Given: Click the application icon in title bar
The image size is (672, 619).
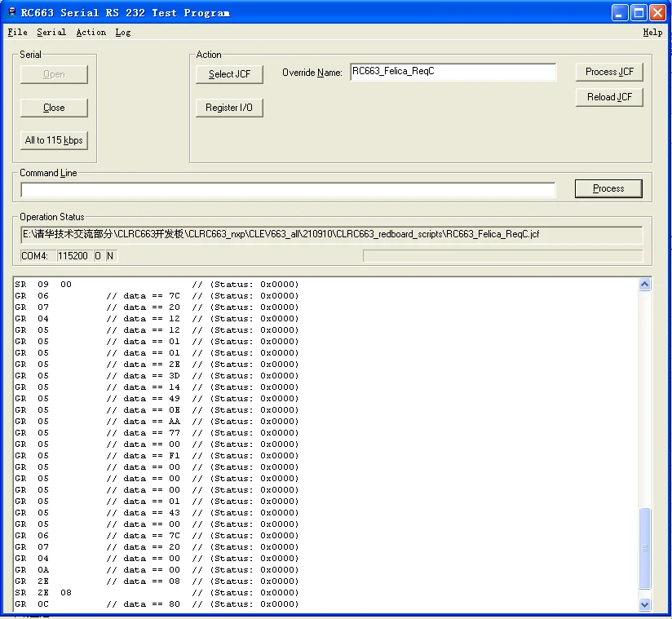Looking at the screenshot, I should pyautogui.click(x=11, y=12).
